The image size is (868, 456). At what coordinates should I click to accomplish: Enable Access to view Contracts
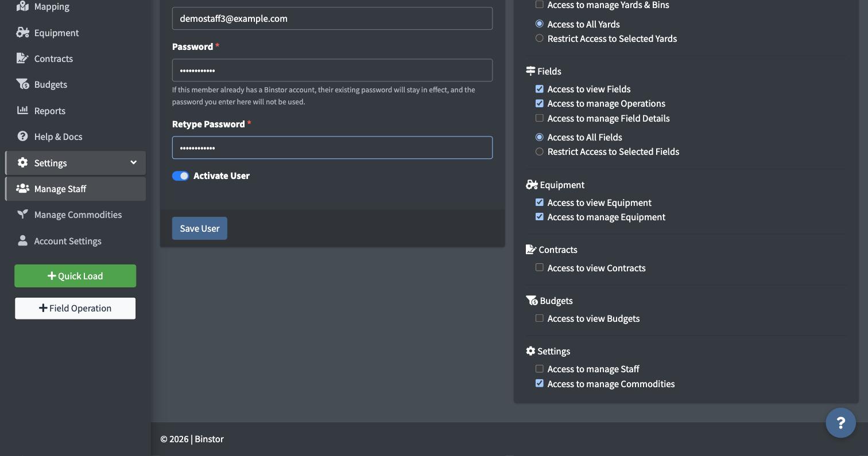tap(539, 267)
